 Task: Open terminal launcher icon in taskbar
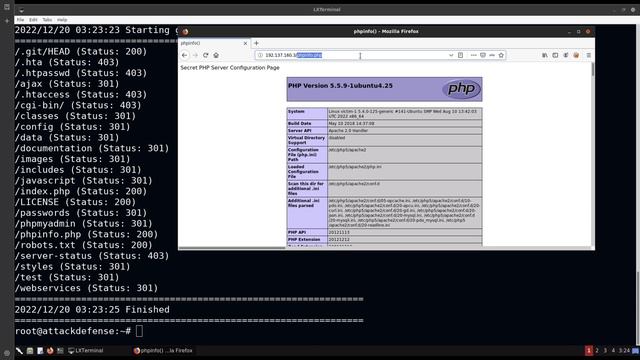point(60,351)
